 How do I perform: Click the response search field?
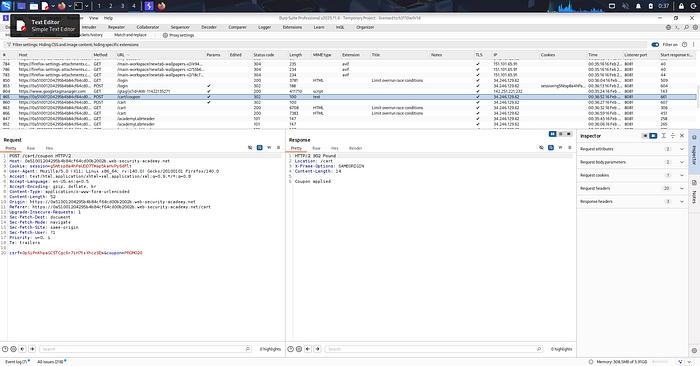(433, 349)
